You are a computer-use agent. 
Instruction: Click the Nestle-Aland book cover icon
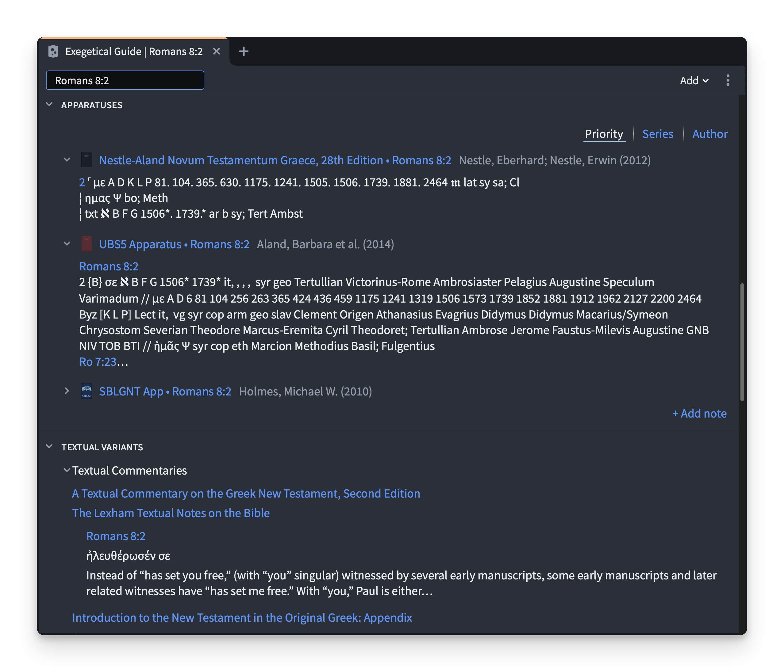click(x=86, y=160)
